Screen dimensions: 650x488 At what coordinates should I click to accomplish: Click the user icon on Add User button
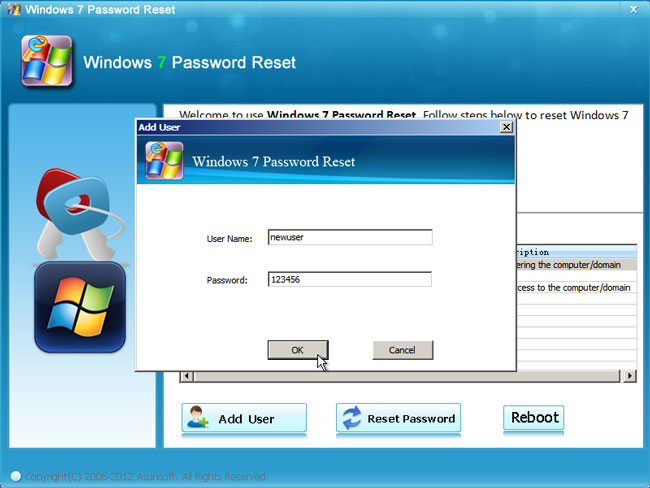click(197, 417)
